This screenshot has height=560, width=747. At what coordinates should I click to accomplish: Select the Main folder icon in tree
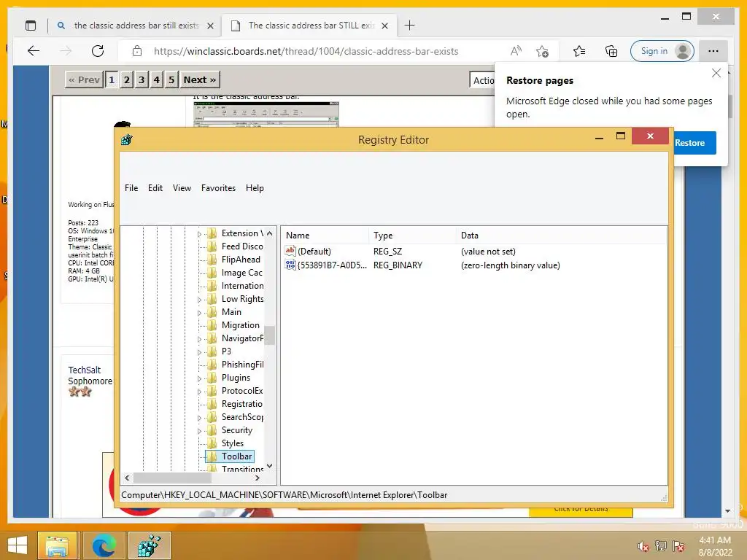coord(212,312)
